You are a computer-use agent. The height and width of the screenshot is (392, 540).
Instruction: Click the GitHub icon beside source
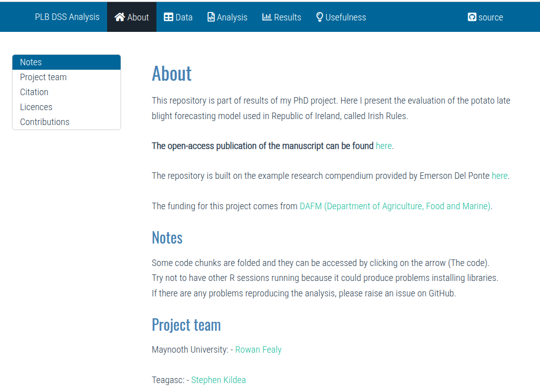[x=472, y=17]
